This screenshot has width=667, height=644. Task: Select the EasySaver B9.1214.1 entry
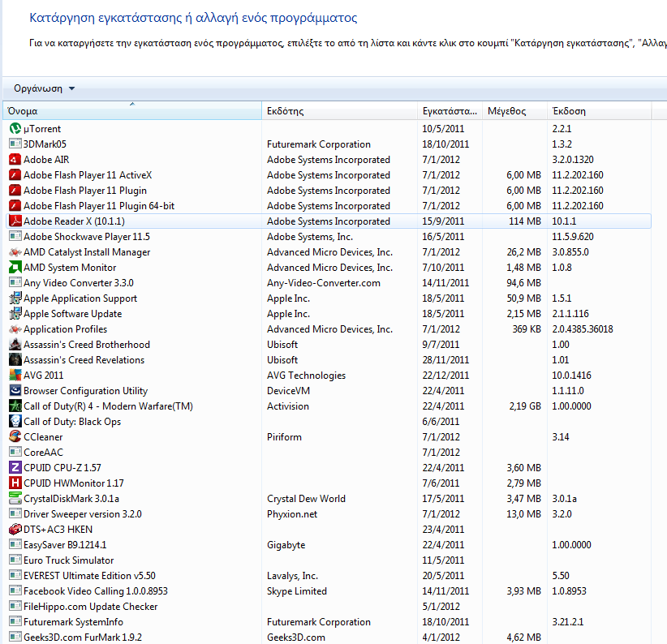coord(65,544)
